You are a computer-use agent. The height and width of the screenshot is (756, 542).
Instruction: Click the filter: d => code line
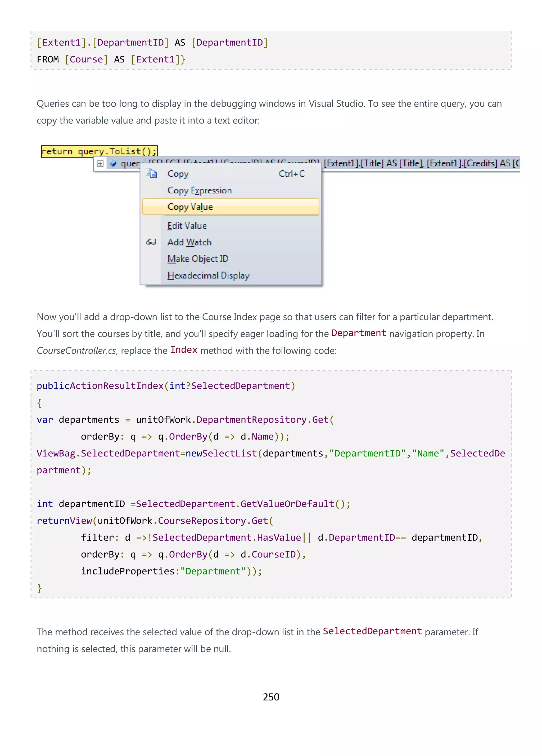click(x=282, y=537)
